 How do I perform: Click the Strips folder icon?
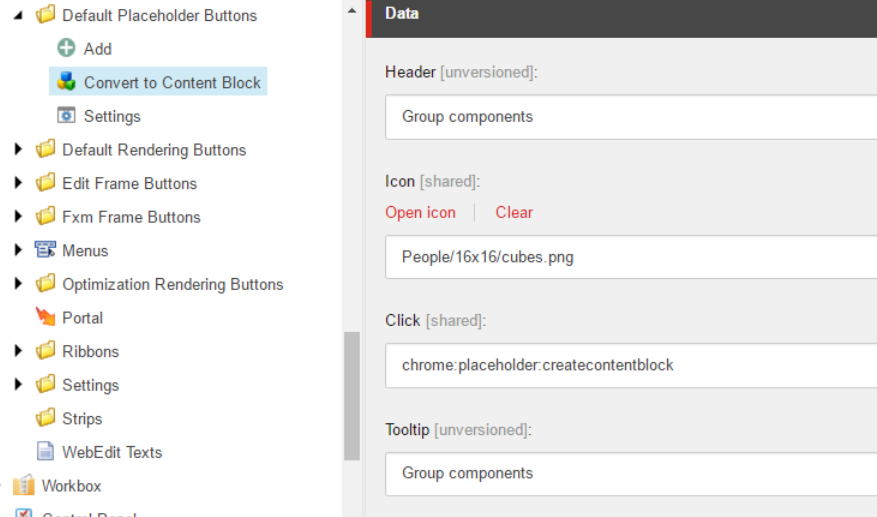point(45,417)
